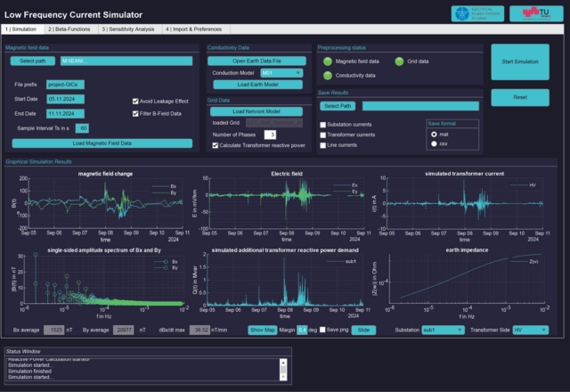Click Load Magnetic Field Data button
The image size is (570, 392).
[x=102, y=143]
